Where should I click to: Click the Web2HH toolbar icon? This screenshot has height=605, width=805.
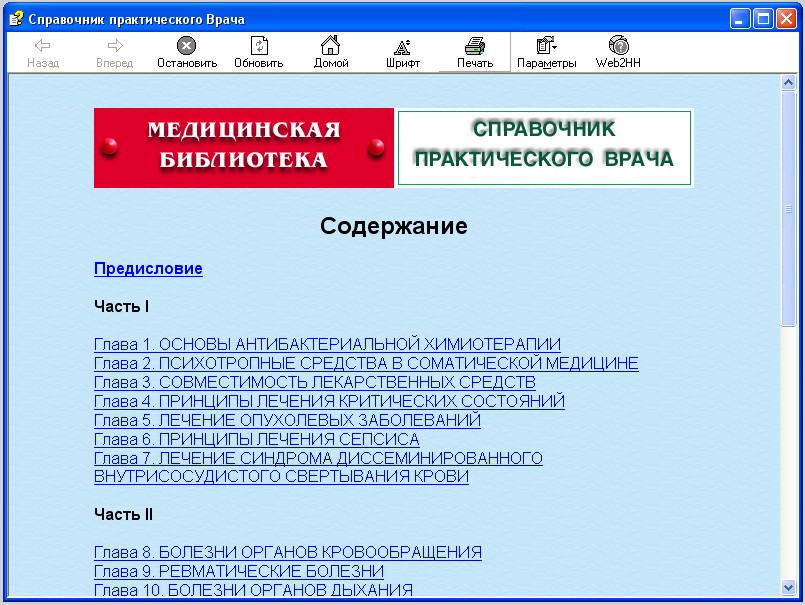(x=619, y=45)
